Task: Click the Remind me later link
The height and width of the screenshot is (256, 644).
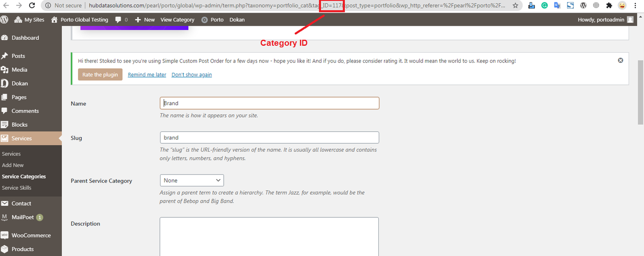Action: [147, 74]
